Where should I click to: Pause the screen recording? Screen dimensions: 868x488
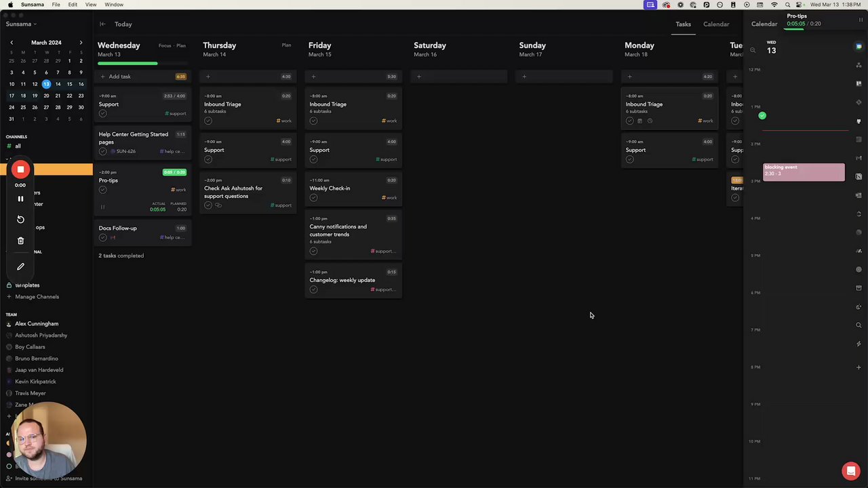click(x=20, y=199)
